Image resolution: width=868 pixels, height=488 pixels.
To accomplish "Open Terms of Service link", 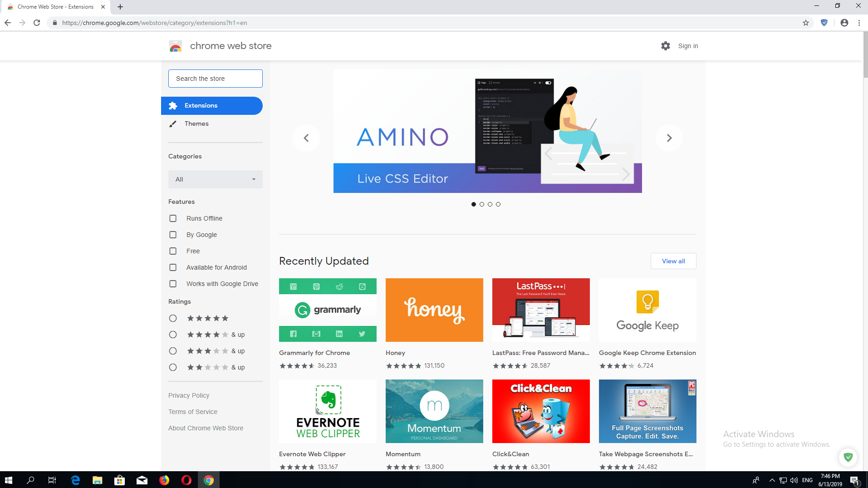I will click(x=193, y=412).
